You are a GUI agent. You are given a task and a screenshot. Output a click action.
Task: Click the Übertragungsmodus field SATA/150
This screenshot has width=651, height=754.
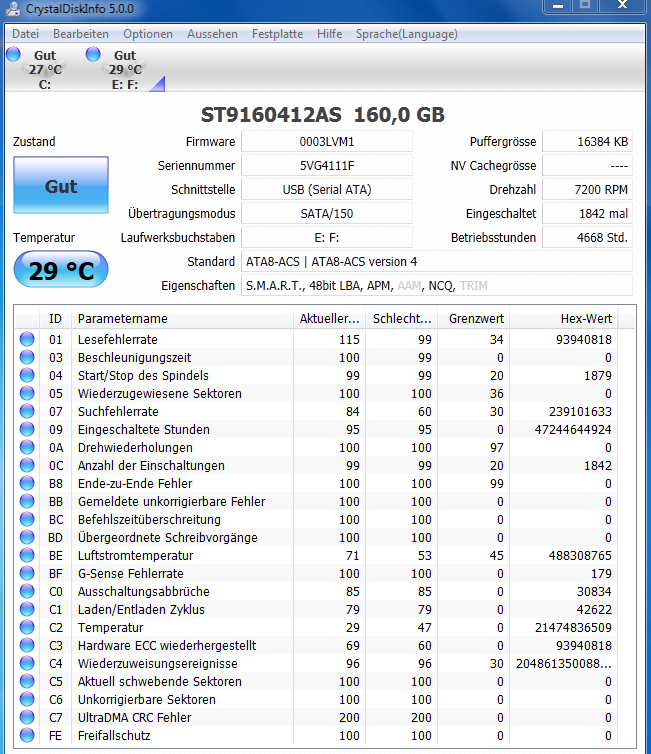[x=327, y=214]
